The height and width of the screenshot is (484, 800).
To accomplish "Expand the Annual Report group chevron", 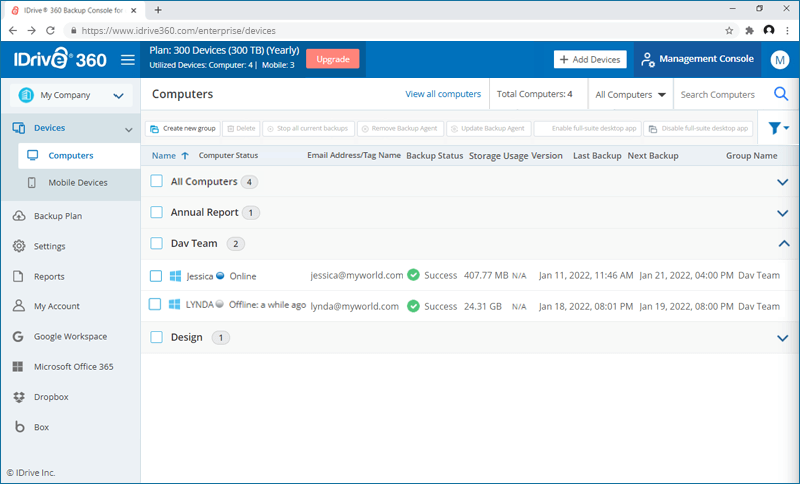I will [x=783, y=213].
